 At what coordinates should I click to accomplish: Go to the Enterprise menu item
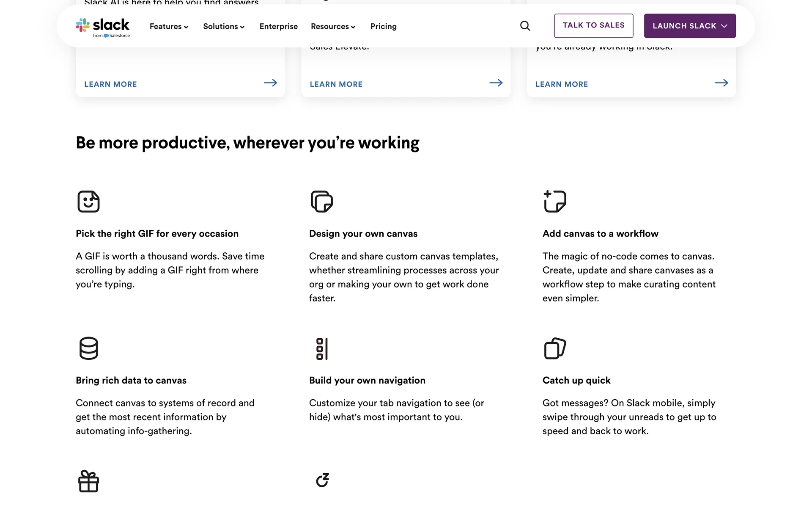[278, 26]
